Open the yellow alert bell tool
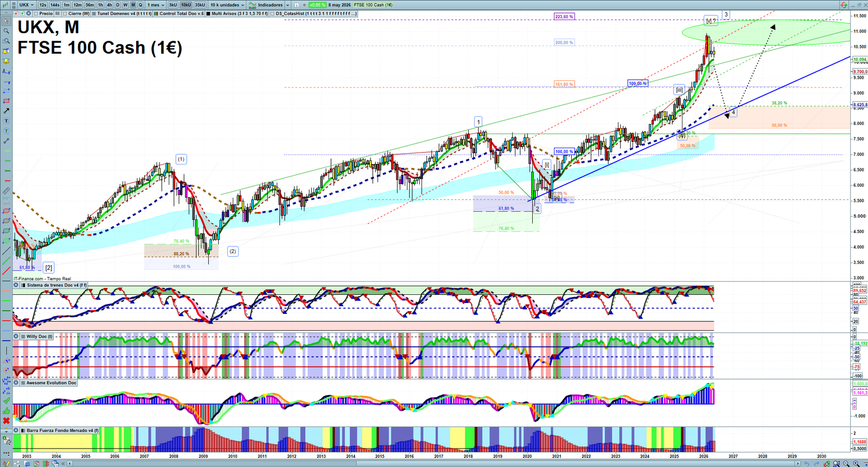 tap(6, 61)
